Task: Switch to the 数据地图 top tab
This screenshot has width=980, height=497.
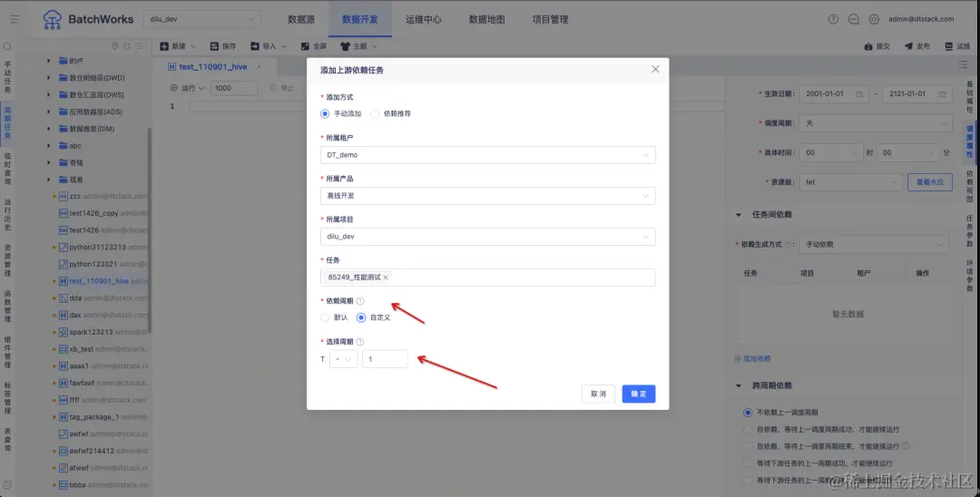Action: [x=487, y=19]
